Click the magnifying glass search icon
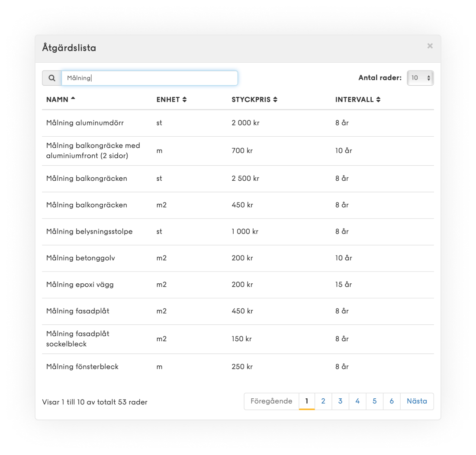The width and height of the screenshot is (476, 455). (x=52, y=78)
